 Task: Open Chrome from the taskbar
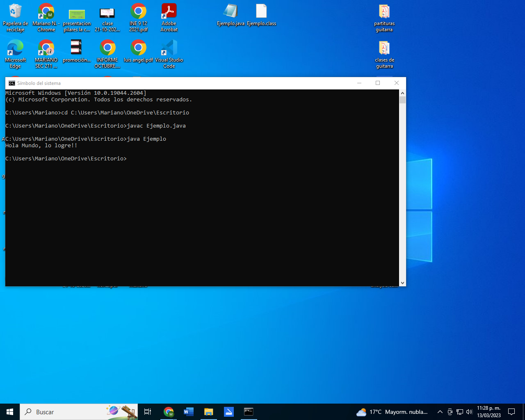[169, 412]
